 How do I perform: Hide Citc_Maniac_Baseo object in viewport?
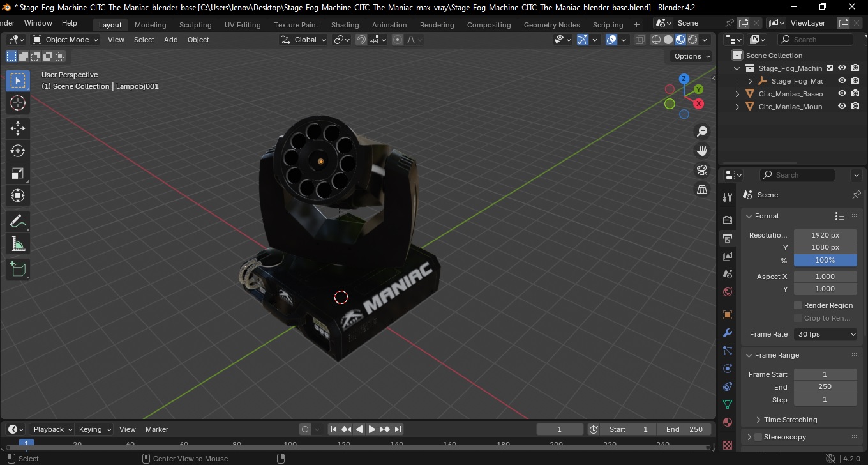842,94
